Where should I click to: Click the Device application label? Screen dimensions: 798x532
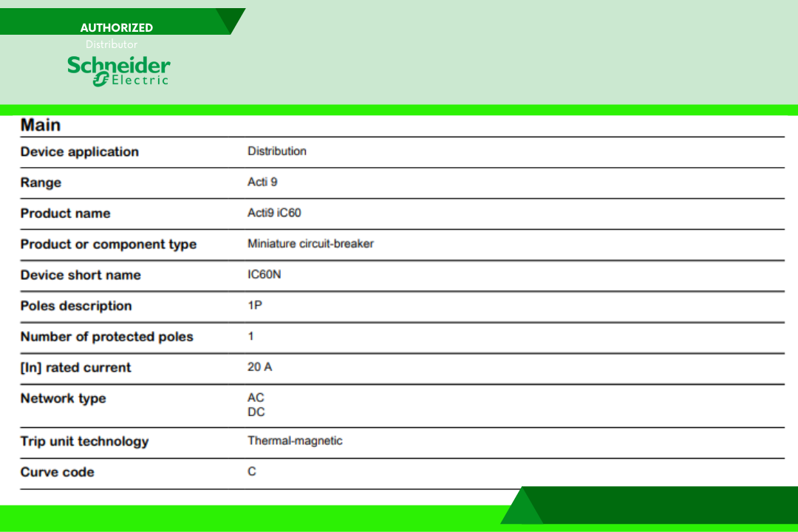pyautogui.click(x=79, y=152)
